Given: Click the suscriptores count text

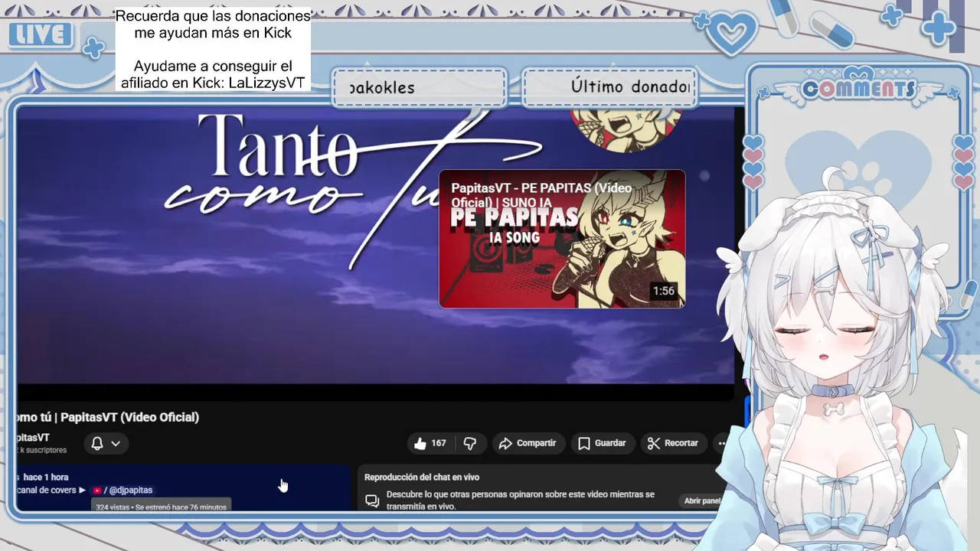Looking at the screenshot, I should click(42, 450).
